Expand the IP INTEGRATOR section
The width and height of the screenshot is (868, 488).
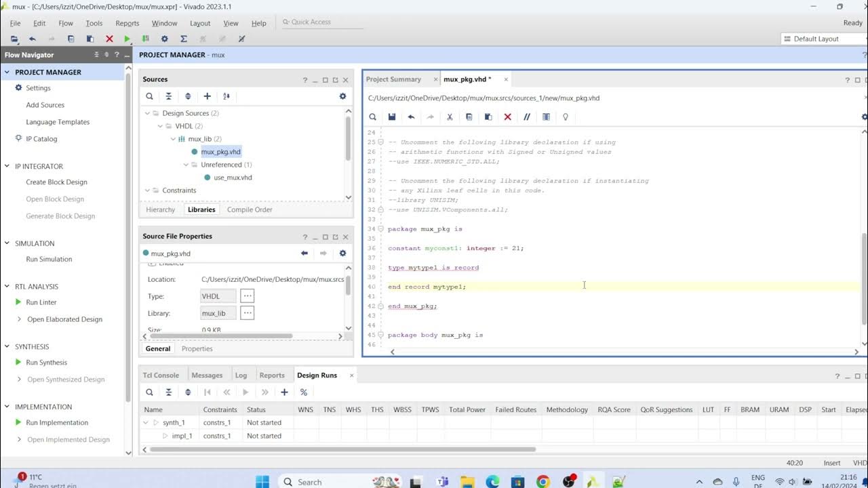pos(7,166)
